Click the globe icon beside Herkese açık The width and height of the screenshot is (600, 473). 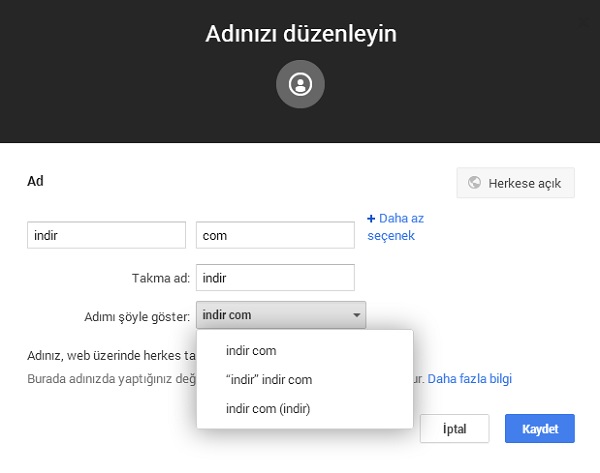coord(474,183)
